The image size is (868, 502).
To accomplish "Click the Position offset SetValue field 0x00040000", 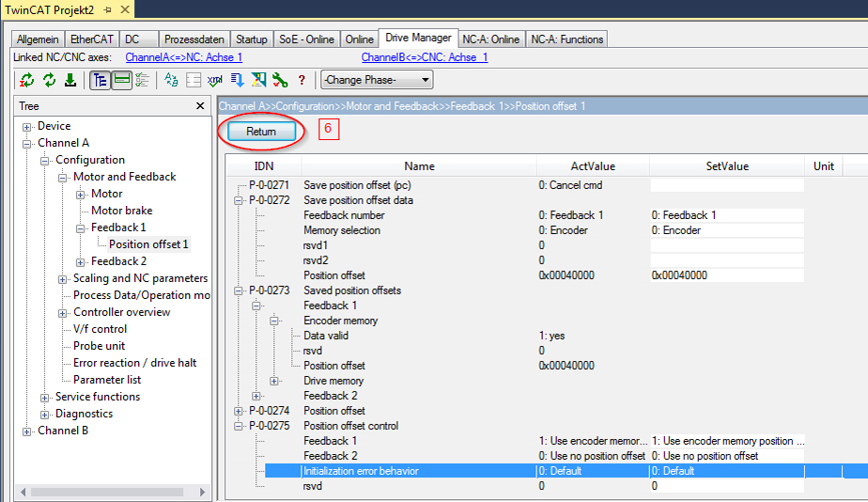I will tap(727, 275).
